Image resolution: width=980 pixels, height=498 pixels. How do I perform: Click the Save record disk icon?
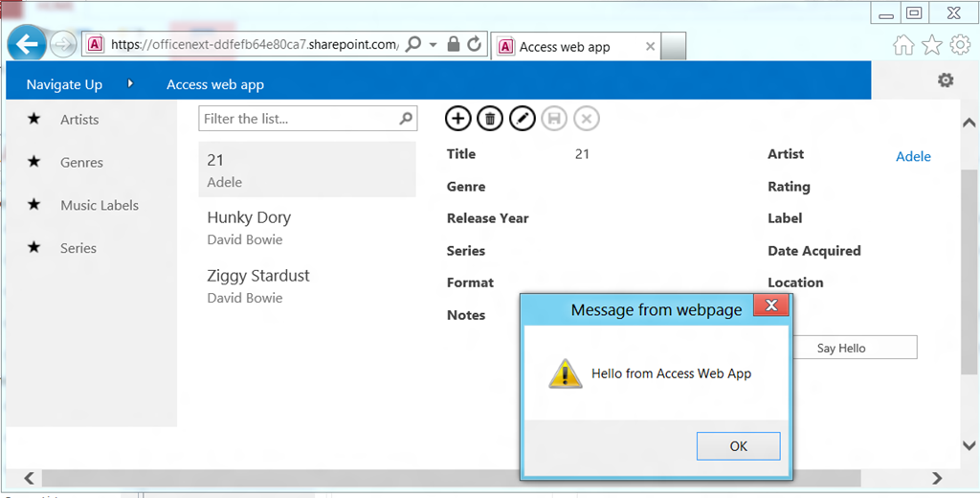[x=554, y=118]
